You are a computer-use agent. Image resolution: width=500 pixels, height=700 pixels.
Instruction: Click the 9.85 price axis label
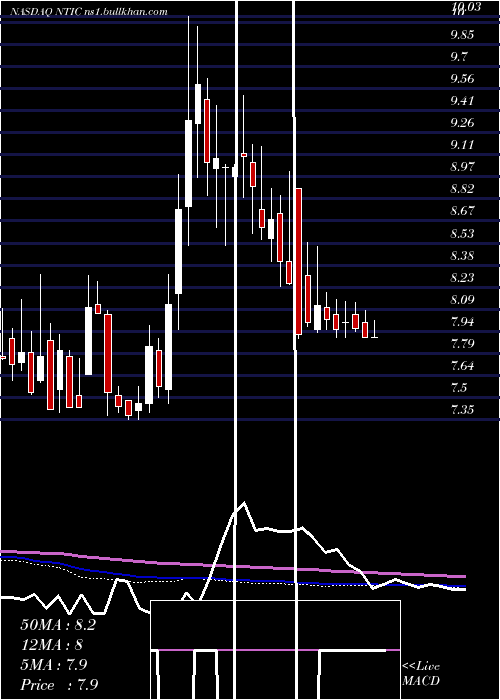click(x=462, y=35)
